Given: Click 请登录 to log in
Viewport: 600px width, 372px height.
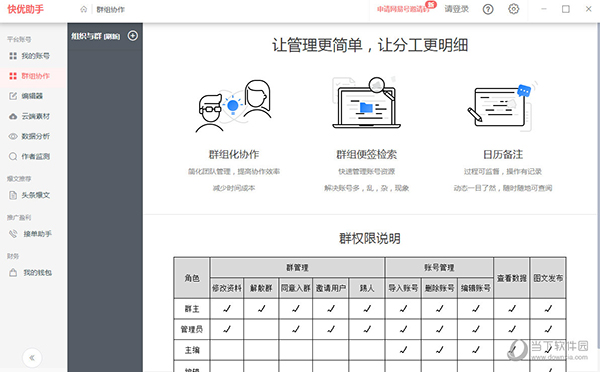Looking at the screenshot, I should click(x=457, y=9).
